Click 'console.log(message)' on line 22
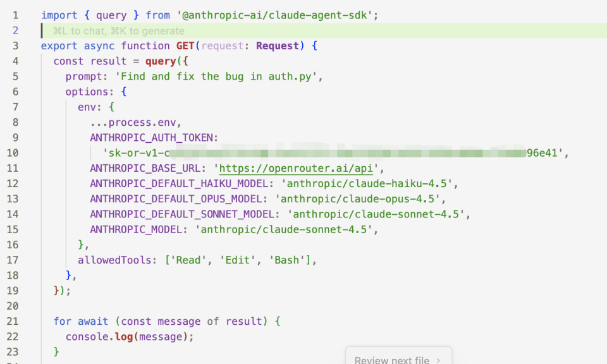Image resolution: width=607 pixels, height=364 pixels. (x=126, y=337)
